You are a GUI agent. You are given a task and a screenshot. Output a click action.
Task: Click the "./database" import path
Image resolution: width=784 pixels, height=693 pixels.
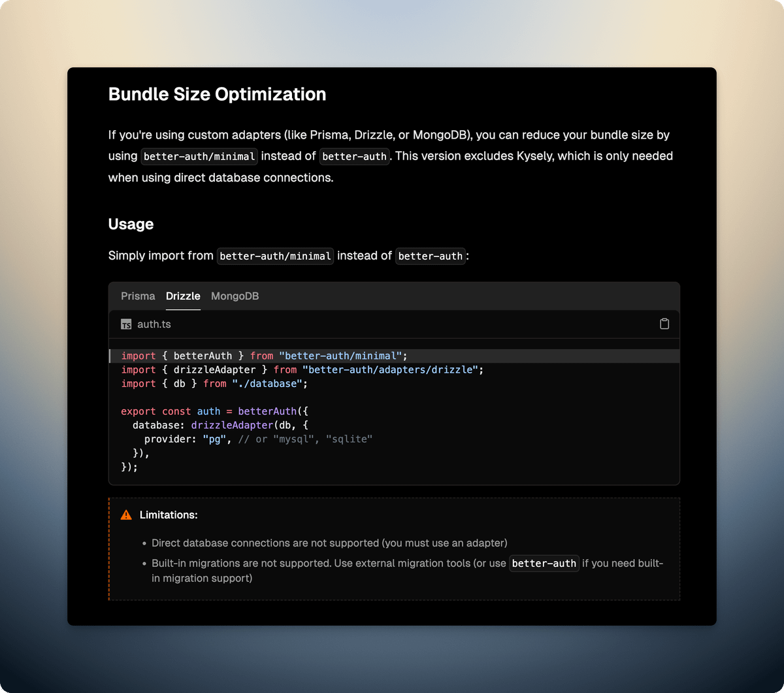click(x=269, y=384)
